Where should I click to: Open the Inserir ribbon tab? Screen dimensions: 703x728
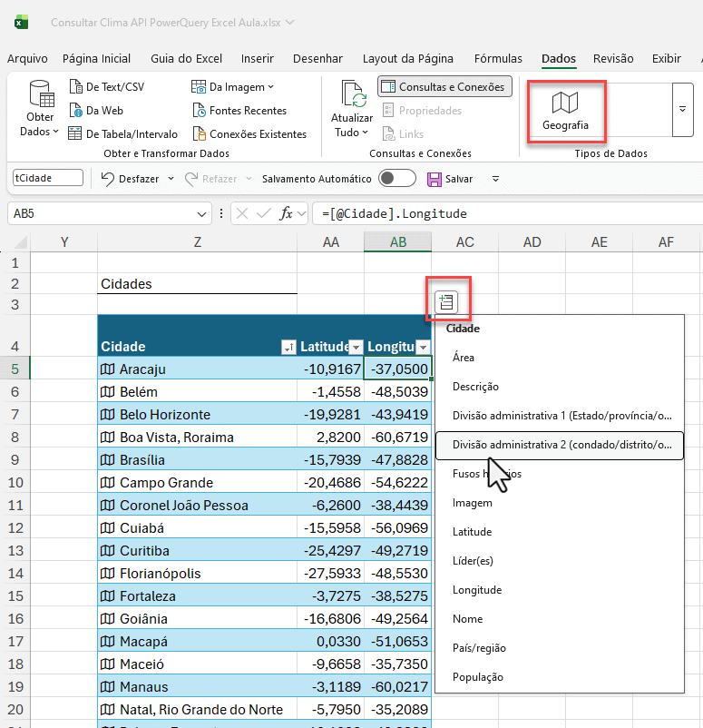(x=258, y=59)
